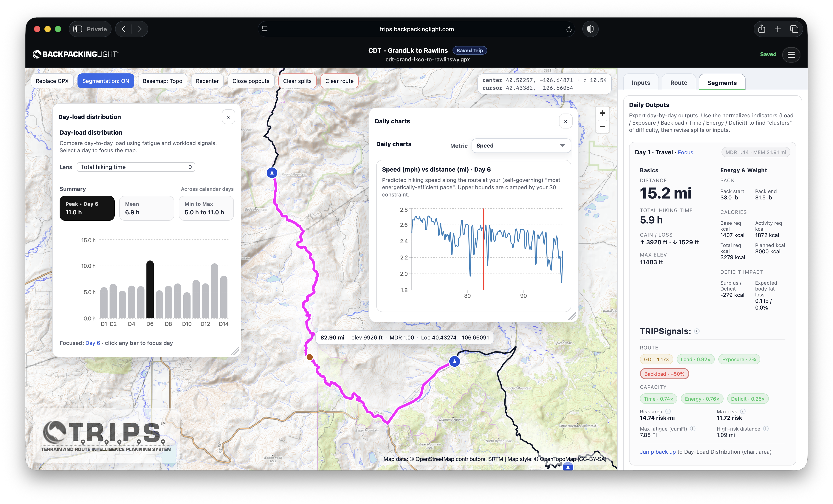Click Private browsing label in toolbar

97,29
